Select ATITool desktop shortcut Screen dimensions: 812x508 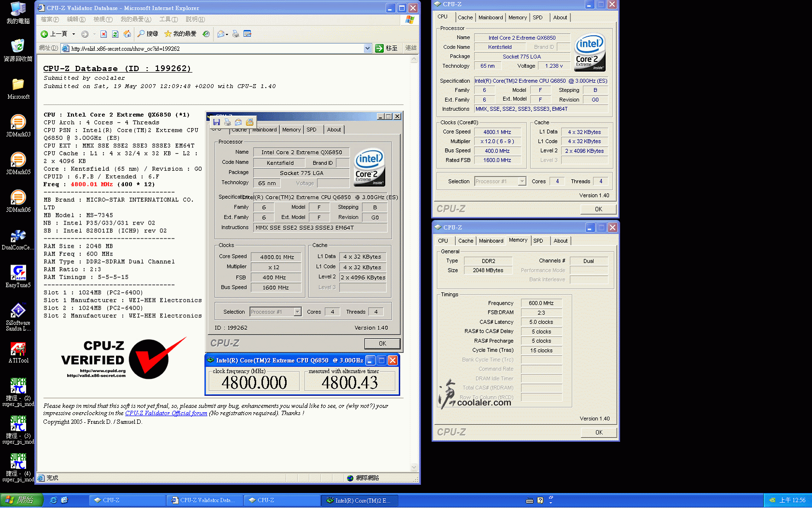pyautogui.click(x=18, y=353)
